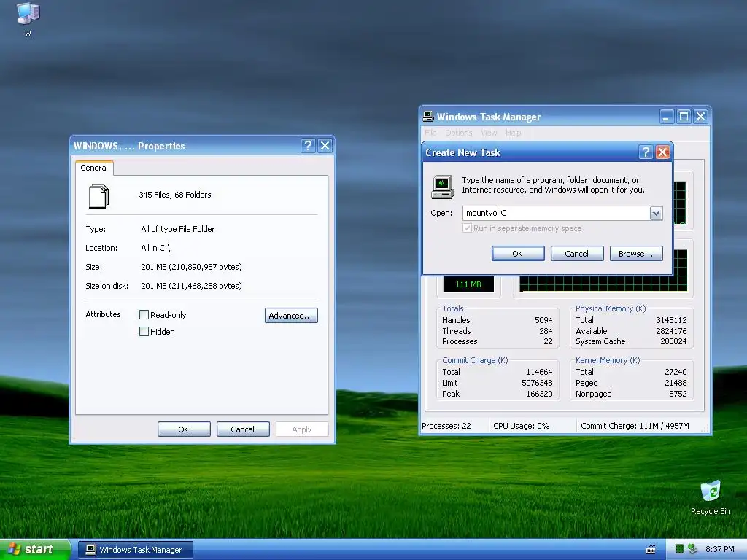747x560 pixels.
Task: Click 'Commit Charge: 111M / 4957M' status entry
Action: click(635, 426)
